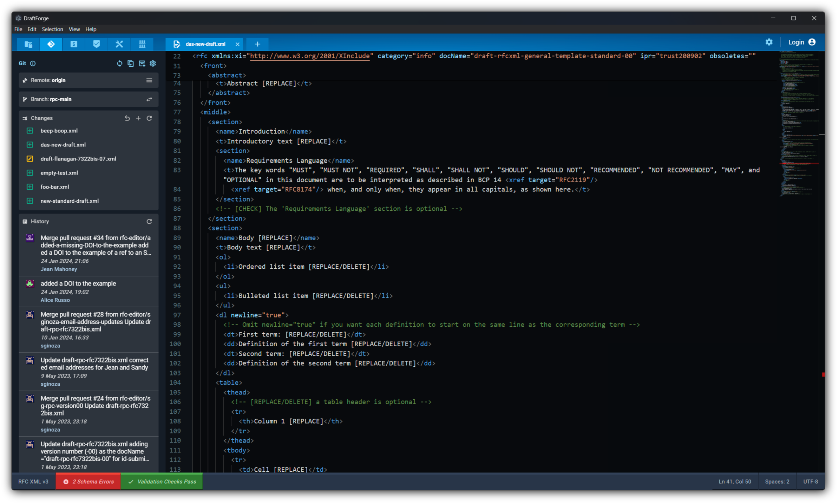The height and width of the screenshot is (504, 839).
Task: Open Merge pull request #24 commit
Action: tap(89, 414)
